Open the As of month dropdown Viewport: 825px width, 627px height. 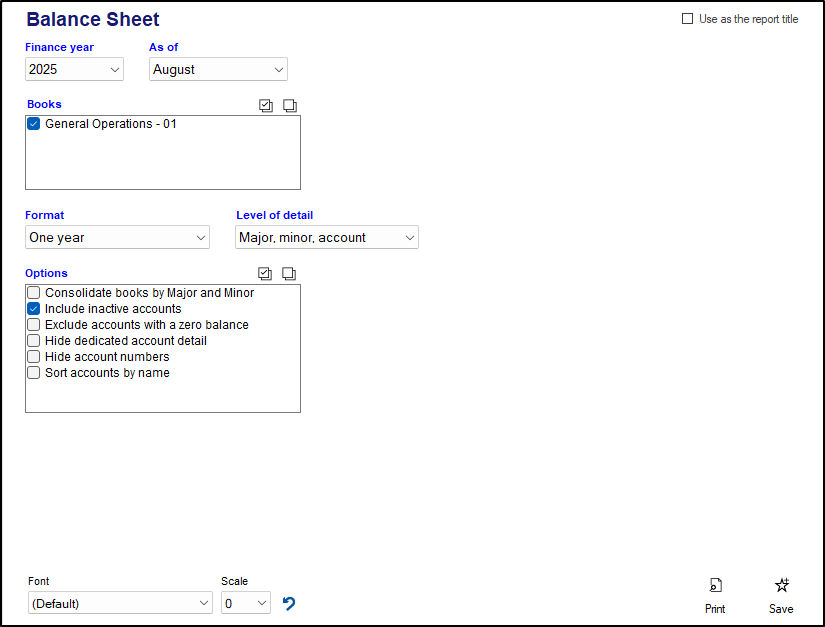pyautogui.click(x=218, y=69)
